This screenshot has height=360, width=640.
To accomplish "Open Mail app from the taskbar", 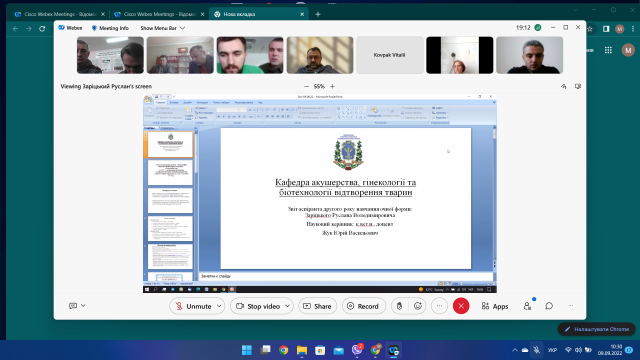I will (x=338, y=350).
